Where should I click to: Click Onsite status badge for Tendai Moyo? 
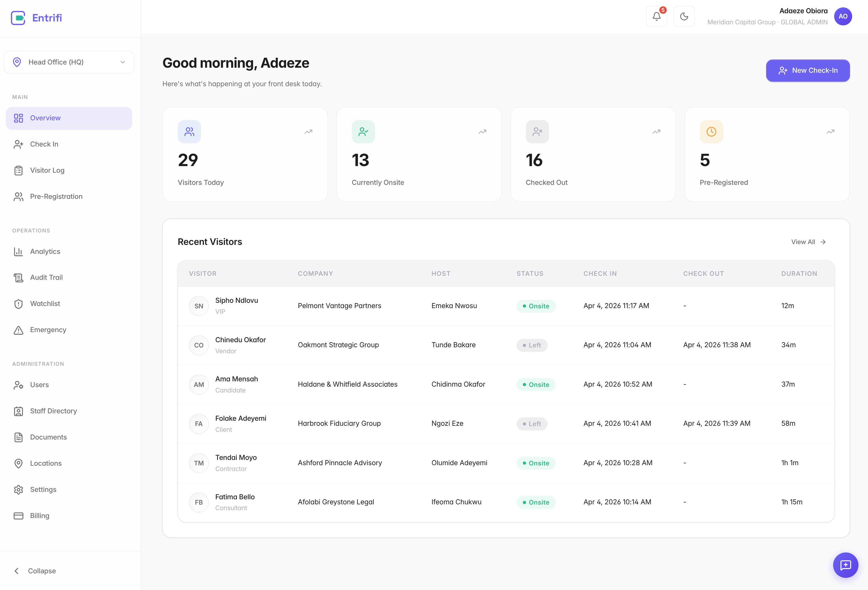tap(536, 463)
